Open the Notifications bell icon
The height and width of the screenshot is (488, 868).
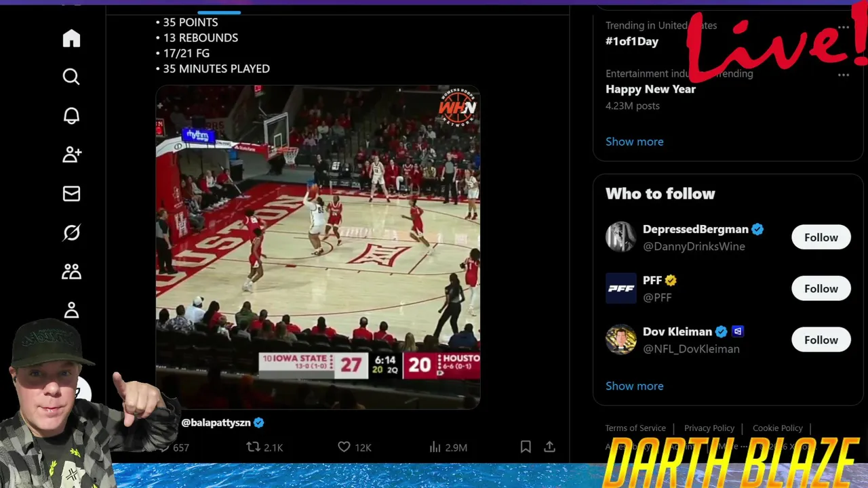[71, 116]
